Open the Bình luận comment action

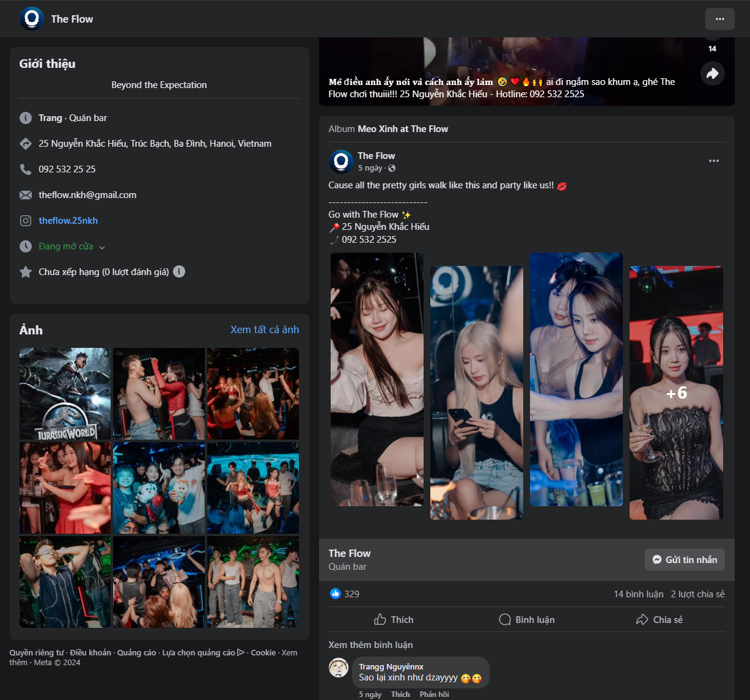pos(526,619)
